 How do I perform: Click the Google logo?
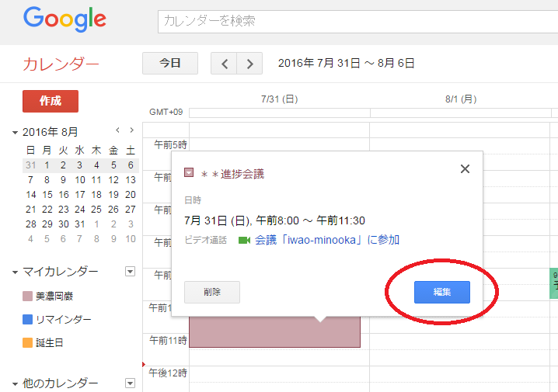click(65, 20)
